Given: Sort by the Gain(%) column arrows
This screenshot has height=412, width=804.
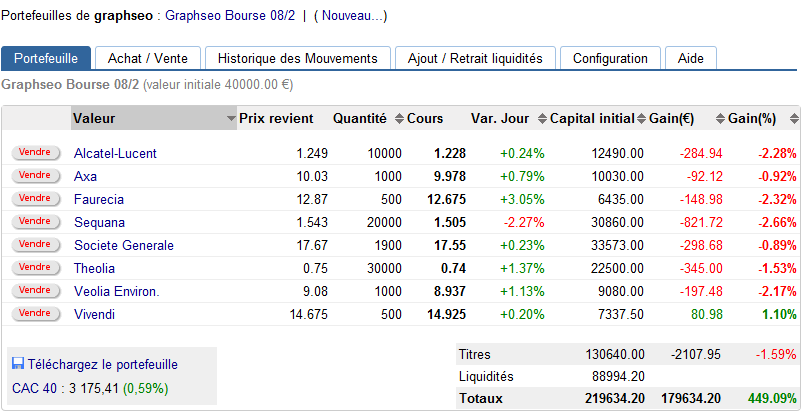Looking at the screenshot, I should [x=720, y=119].
